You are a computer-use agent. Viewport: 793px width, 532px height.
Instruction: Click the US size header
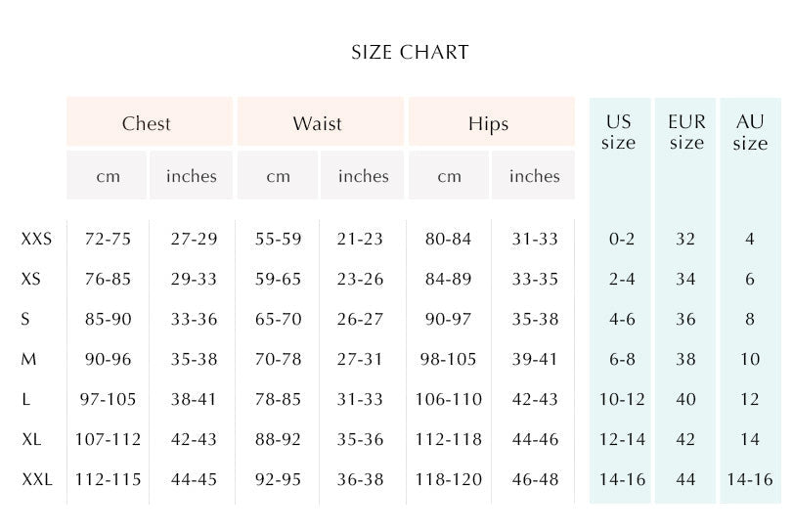pyautogui.click(x=619, y=133)
